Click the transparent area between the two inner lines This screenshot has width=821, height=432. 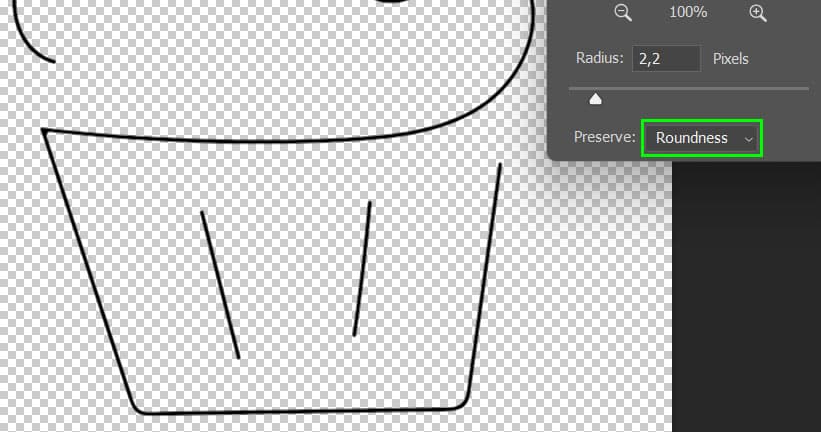click(290, 280)
